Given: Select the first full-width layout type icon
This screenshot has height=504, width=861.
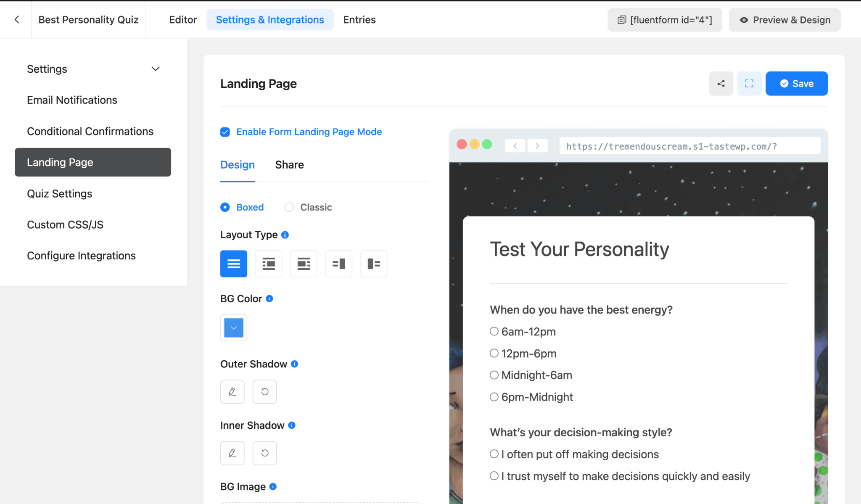Looking at the screenshot, I should click(233, 264).
